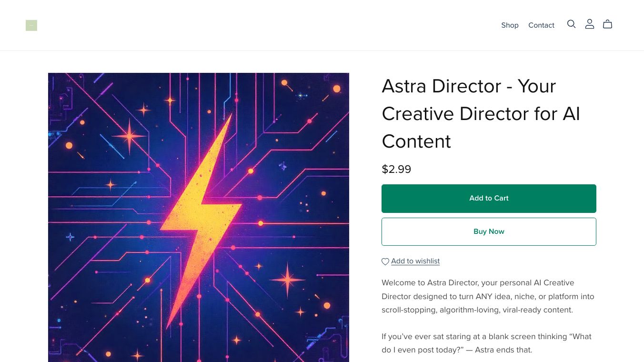The image size is (644, 362).
Task: Click the $2.99 price label
Action: pyautogui.click(x=396, y=169)
